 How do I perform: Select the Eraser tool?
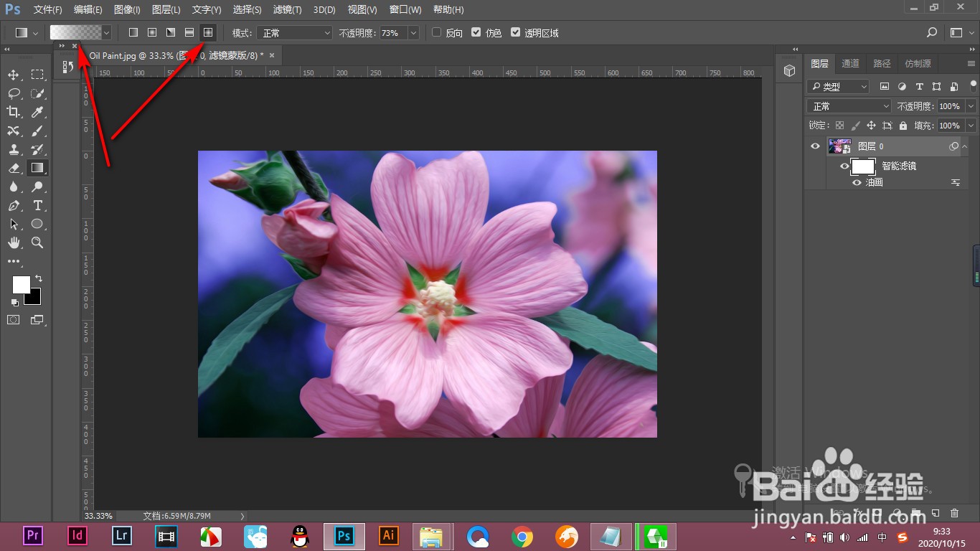tap(14, 169)
